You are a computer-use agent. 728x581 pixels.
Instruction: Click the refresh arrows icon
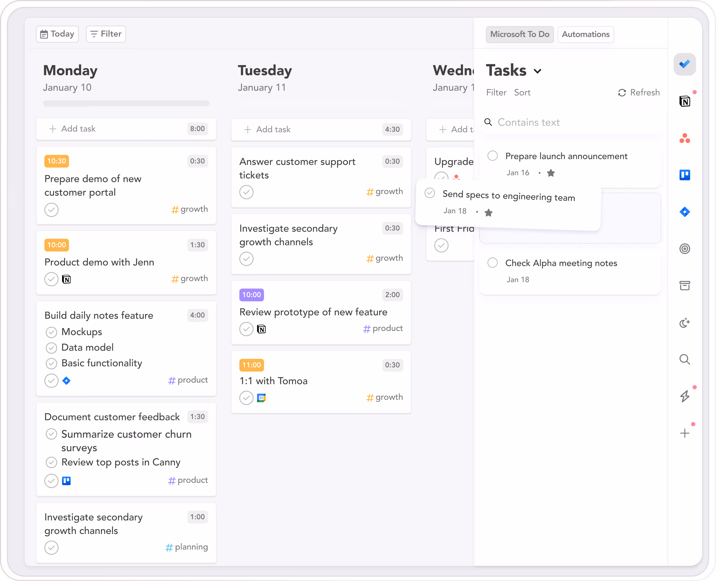622,93
